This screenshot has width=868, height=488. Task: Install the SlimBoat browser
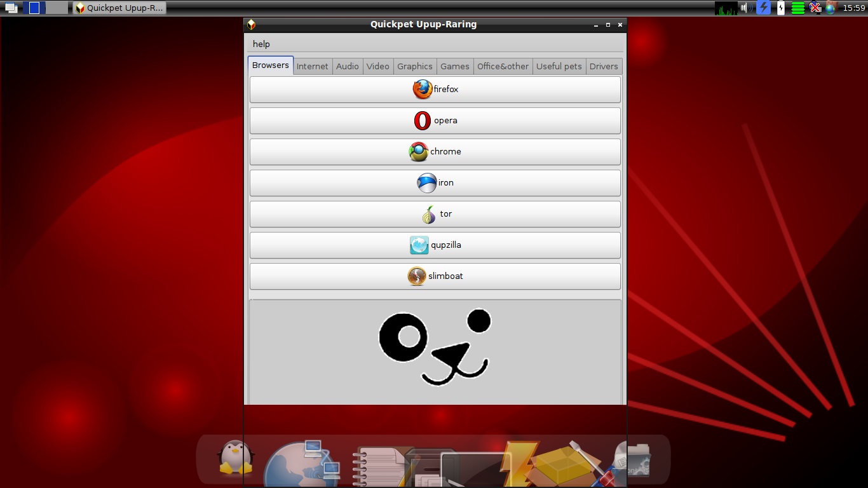click(435, 276)
